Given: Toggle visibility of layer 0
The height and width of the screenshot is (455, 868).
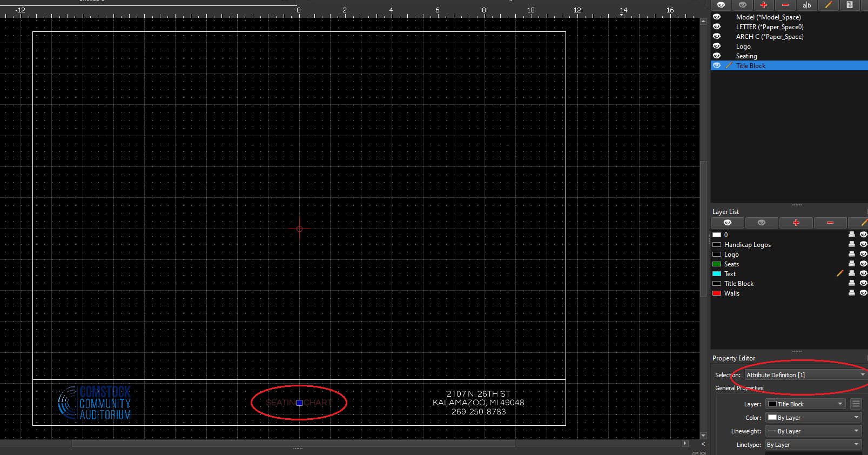Looking at the screenshot, I should pyautogui.click(x=863, y=235).
